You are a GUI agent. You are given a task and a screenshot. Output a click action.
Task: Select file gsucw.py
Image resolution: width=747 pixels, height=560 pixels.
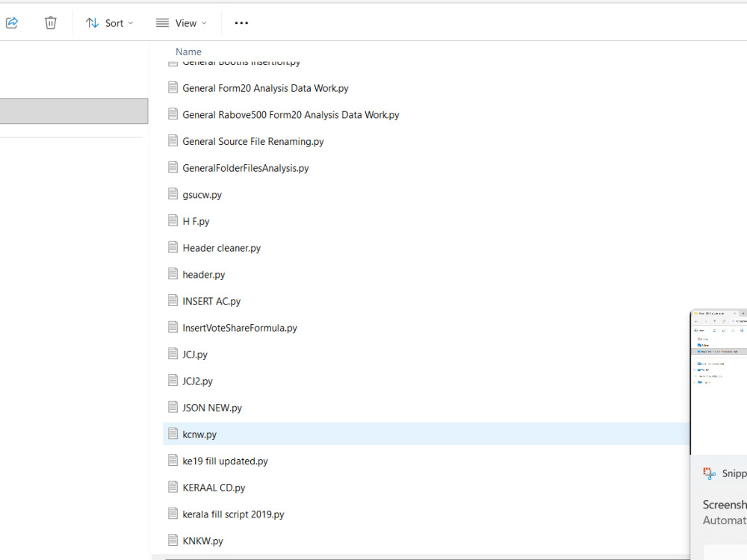[202, 195]
